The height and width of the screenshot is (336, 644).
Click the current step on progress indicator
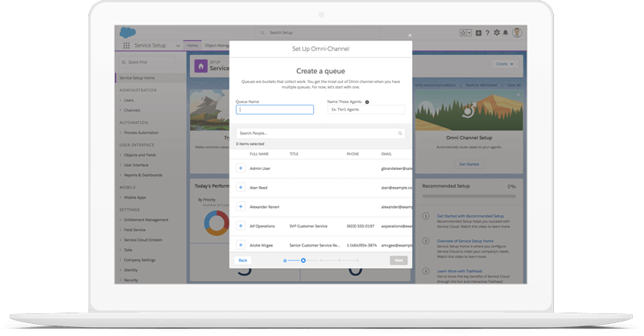click(x=303, y=260)
